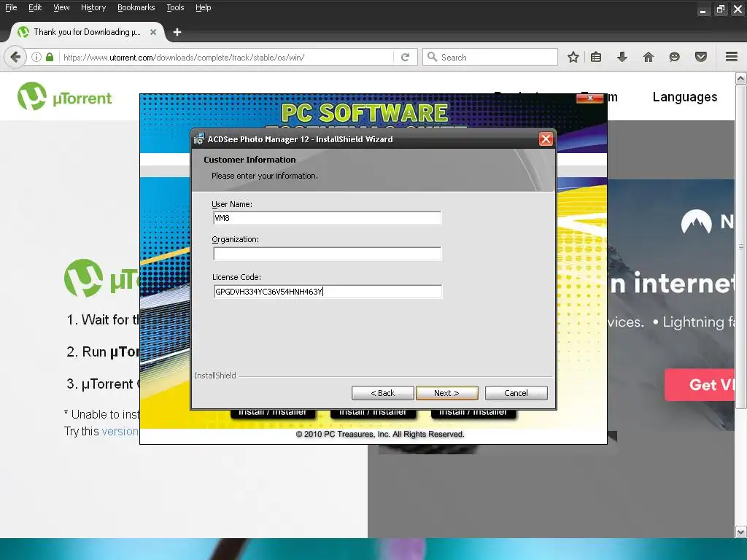Open a new tab with the plus icon

[x=177, y=32]
